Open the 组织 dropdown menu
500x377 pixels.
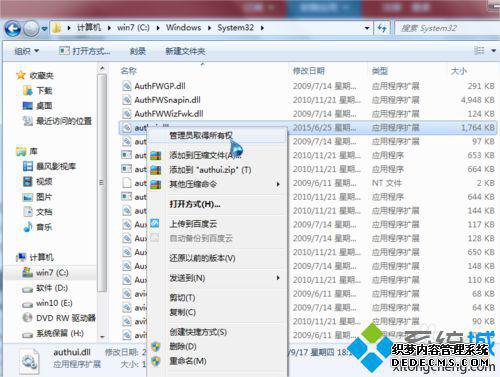27,51
